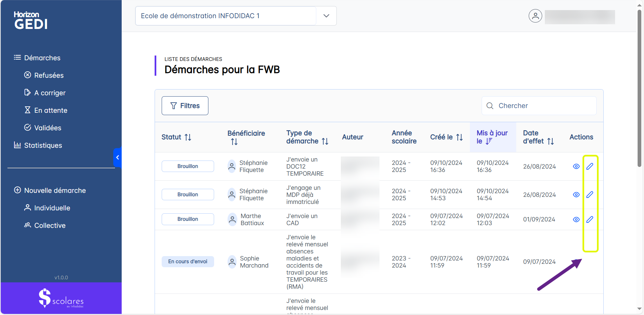Sort the table by Statut column

pos(188,137)
